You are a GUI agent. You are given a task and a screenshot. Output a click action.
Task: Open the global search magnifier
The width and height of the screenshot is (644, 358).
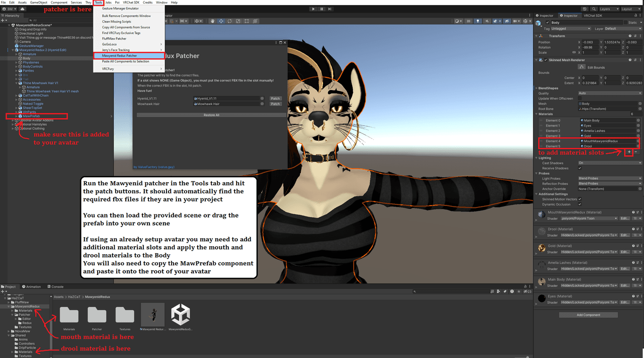tap(593, 9)
